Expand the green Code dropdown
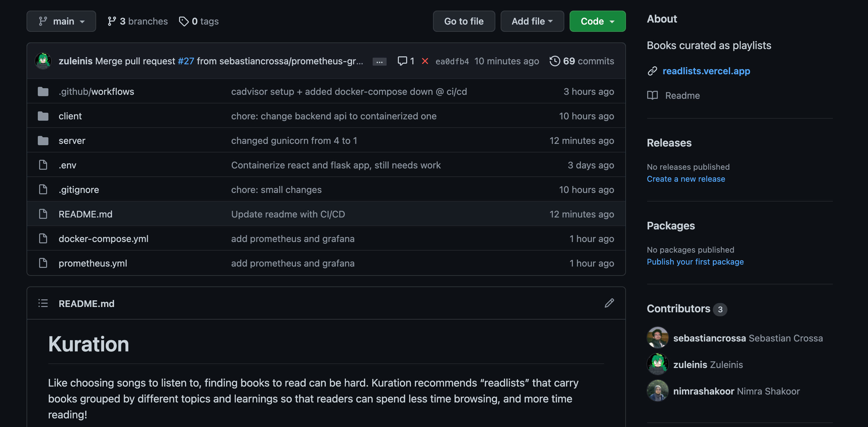Image resolution: width=868 pixels, height=427 pixels. point(597,21)
